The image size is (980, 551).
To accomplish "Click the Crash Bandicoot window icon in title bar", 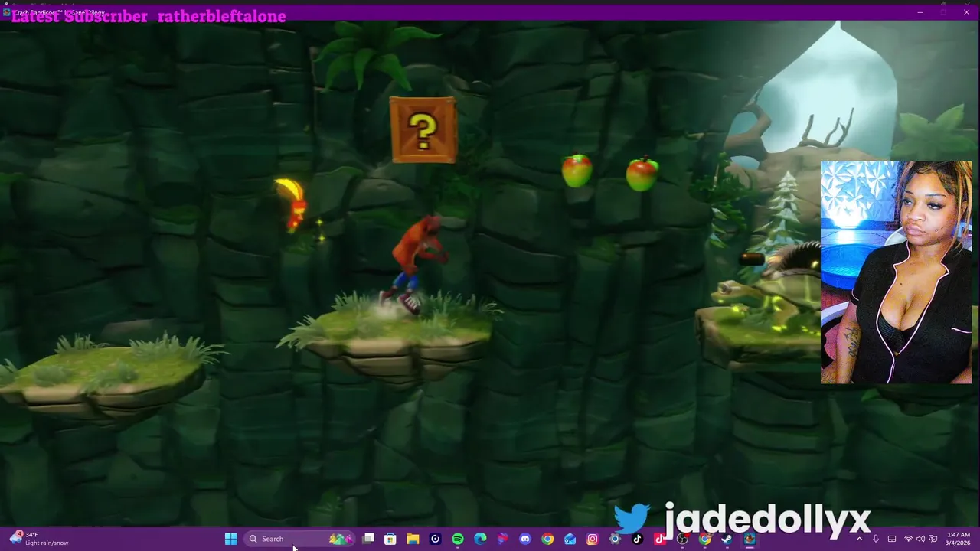I will (7, 12).
